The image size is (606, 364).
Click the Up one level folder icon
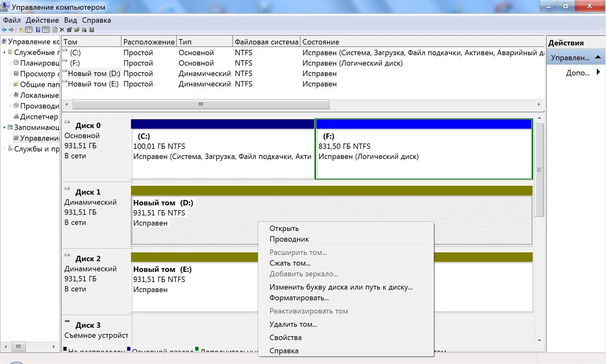click(21, 30)
